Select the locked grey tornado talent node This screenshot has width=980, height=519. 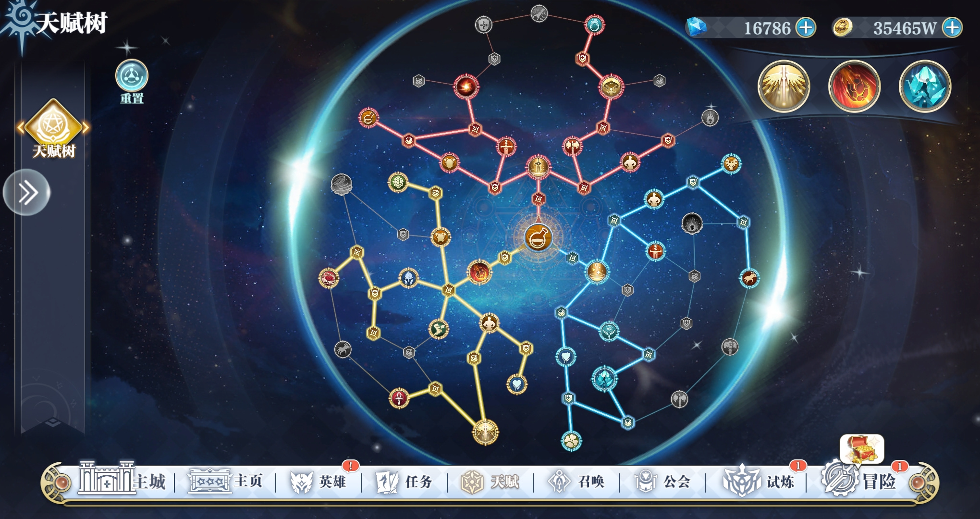coord(342,185)
